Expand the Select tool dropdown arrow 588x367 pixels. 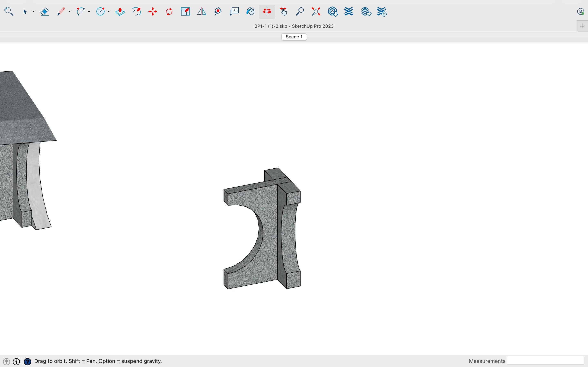(33, 11)
